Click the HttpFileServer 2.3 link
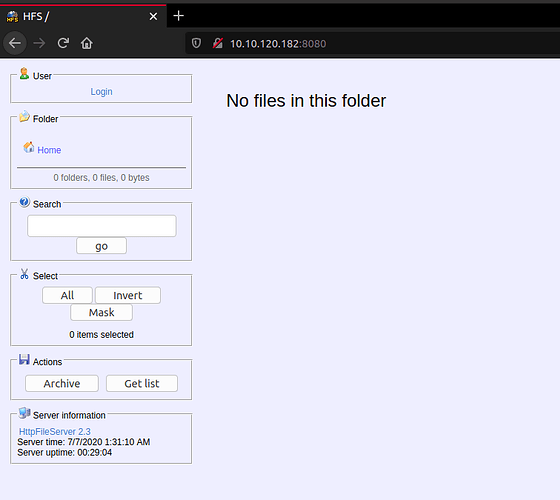Viewport: 560px width, 500px height. 55,431
